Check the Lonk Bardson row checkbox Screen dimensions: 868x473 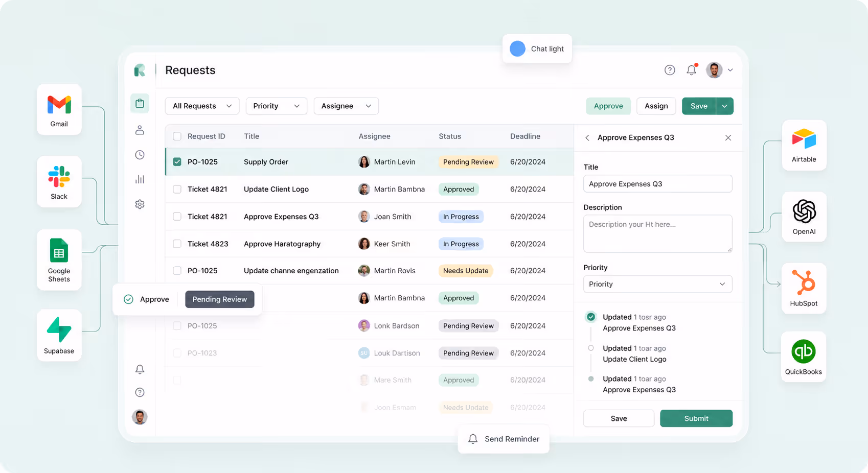tap(177, 325)
